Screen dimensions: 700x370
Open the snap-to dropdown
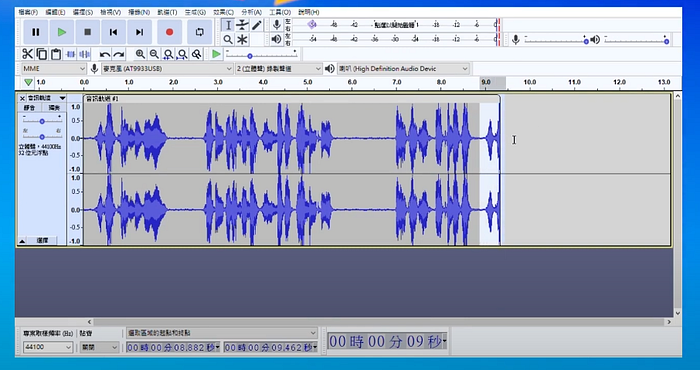[99, 347]
